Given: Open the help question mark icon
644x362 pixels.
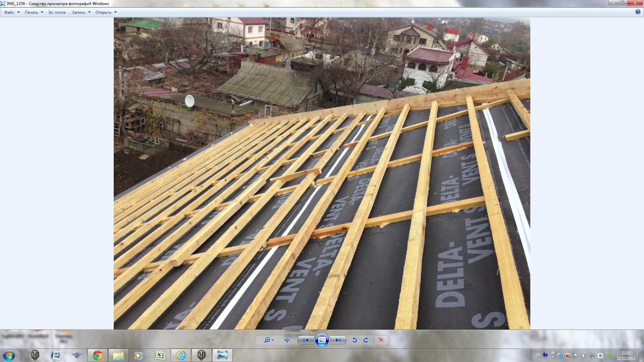Looking at the screenshot, I should [638, 12].
